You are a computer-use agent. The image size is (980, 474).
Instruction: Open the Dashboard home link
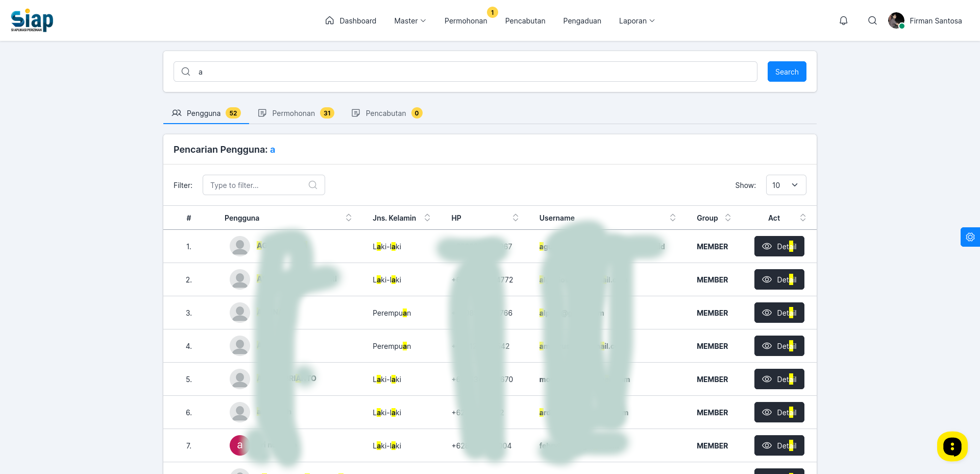click(351, 21)
